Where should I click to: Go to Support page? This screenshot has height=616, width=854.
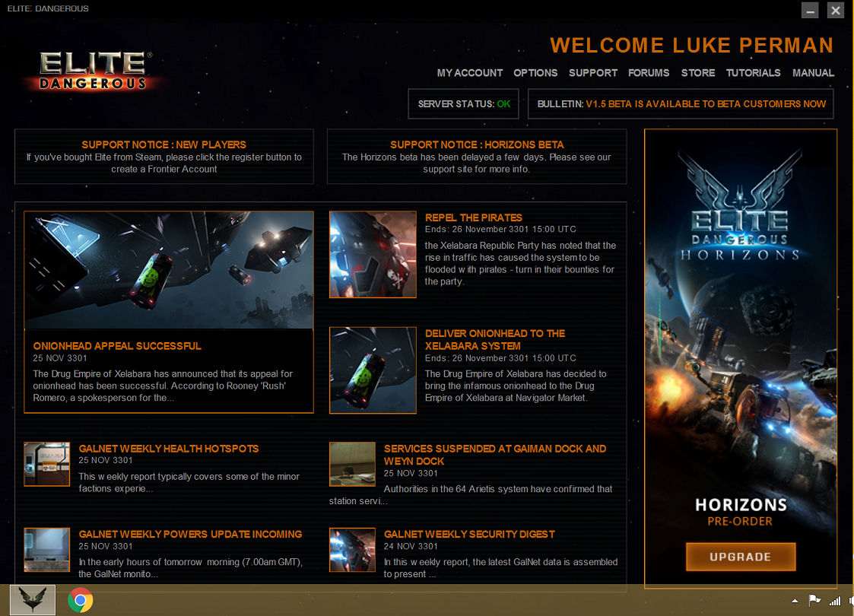coord(593,73)
